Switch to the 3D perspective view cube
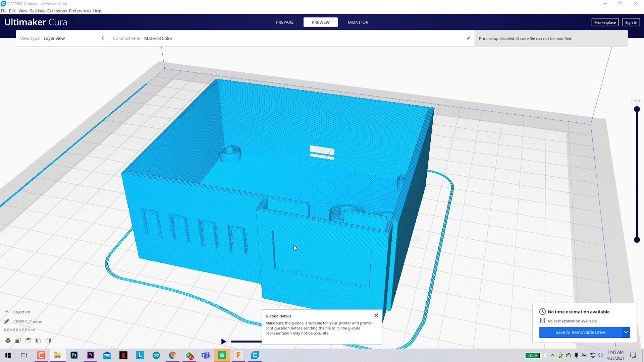Viewport: 644px width, 362px height. coord(8,341)
